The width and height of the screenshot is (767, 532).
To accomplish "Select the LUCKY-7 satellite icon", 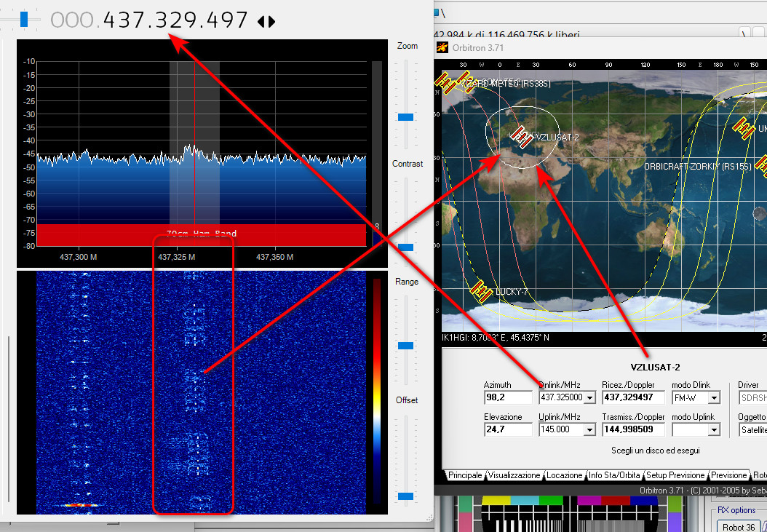I will coord(481,290).
